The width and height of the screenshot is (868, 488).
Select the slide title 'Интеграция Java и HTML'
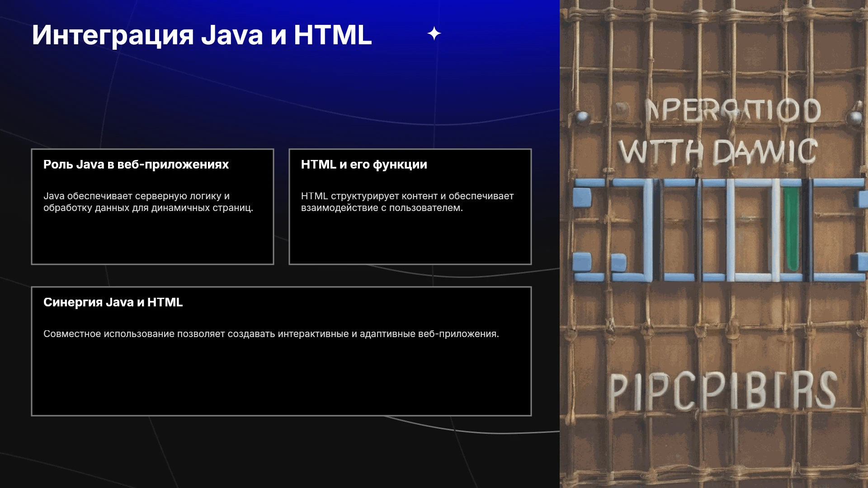pyautogui.click(x=202, y=35)
